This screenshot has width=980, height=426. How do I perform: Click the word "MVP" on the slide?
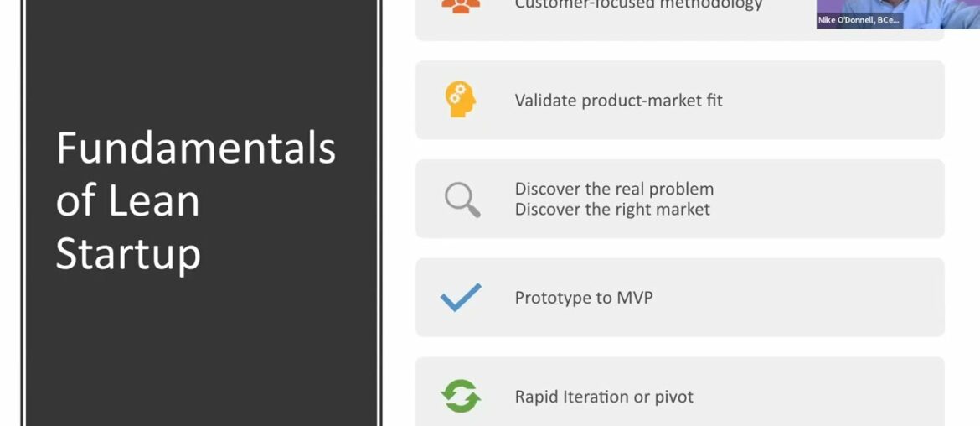634,298
